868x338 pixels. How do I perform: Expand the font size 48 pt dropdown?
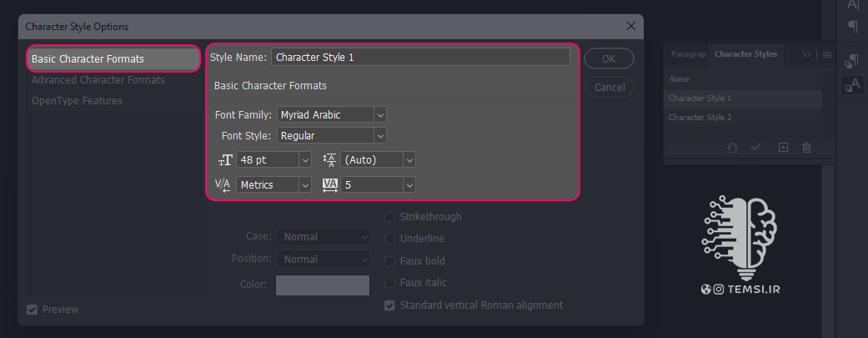click(x=305, y=160)
